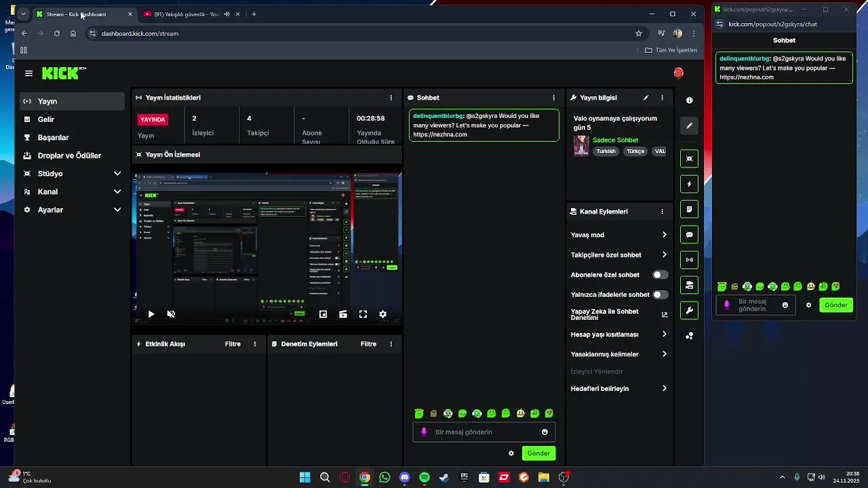This screenshot has width=868, height=488.
Task: Toggle Abonelere özel sohbet switch
Action: (660, 274)
